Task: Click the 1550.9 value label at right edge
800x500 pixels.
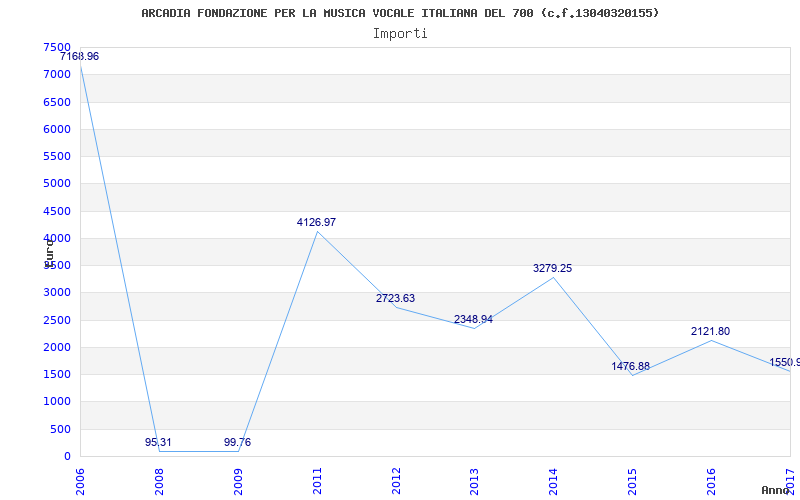Action: coord(785,363)
